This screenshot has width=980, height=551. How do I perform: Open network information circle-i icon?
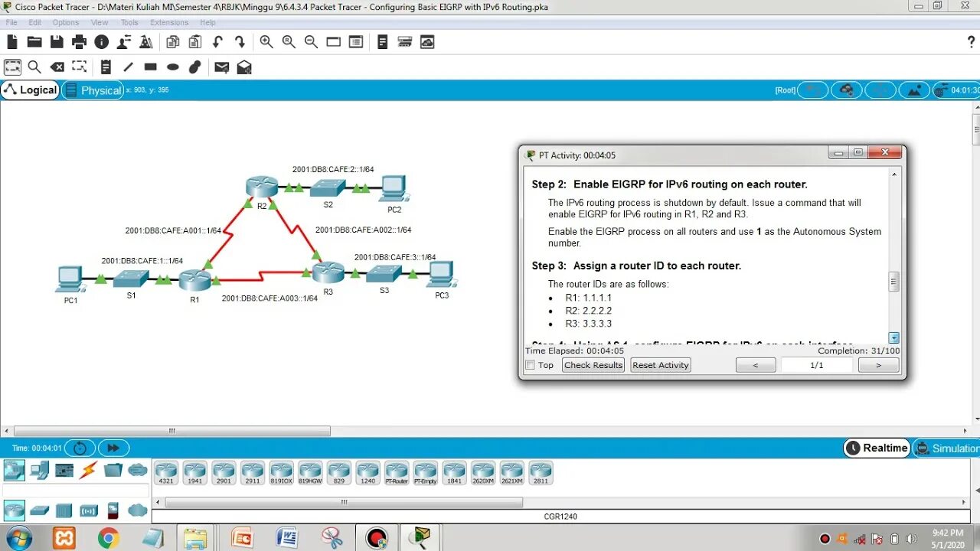(101, 42)
